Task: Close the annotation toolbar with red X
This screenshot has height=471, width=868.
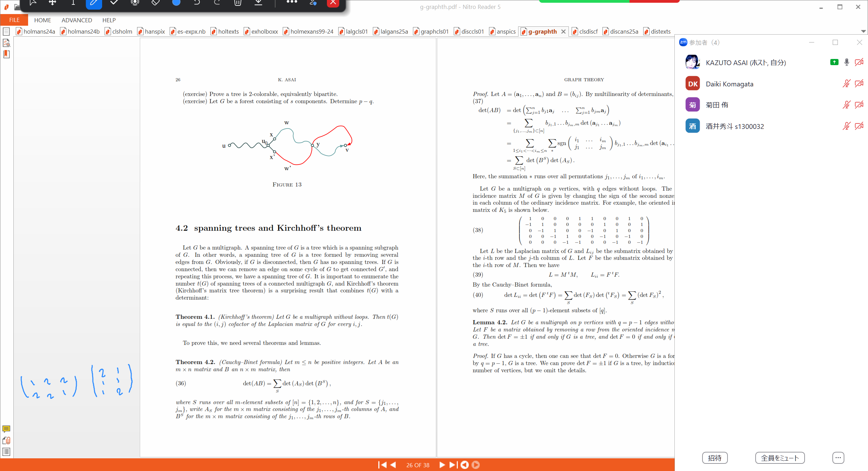Action: [x=333, y=3]
